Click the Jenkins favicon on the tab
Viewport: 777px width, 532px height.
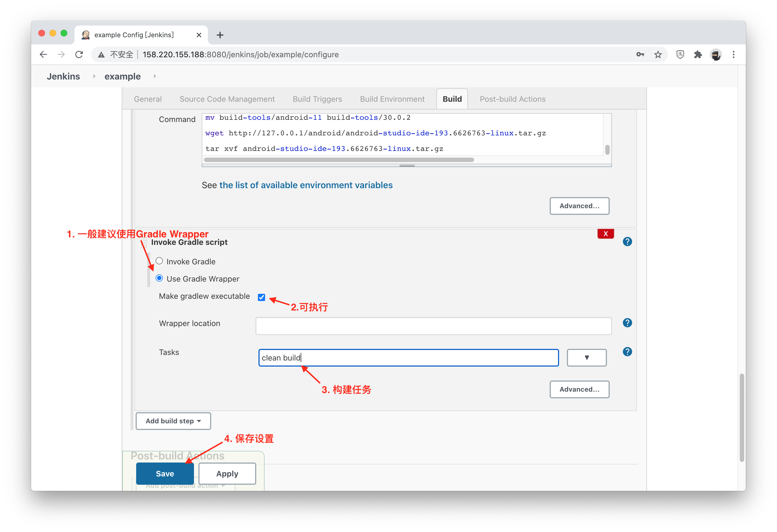pyautogui.click(x=86, y=35)
